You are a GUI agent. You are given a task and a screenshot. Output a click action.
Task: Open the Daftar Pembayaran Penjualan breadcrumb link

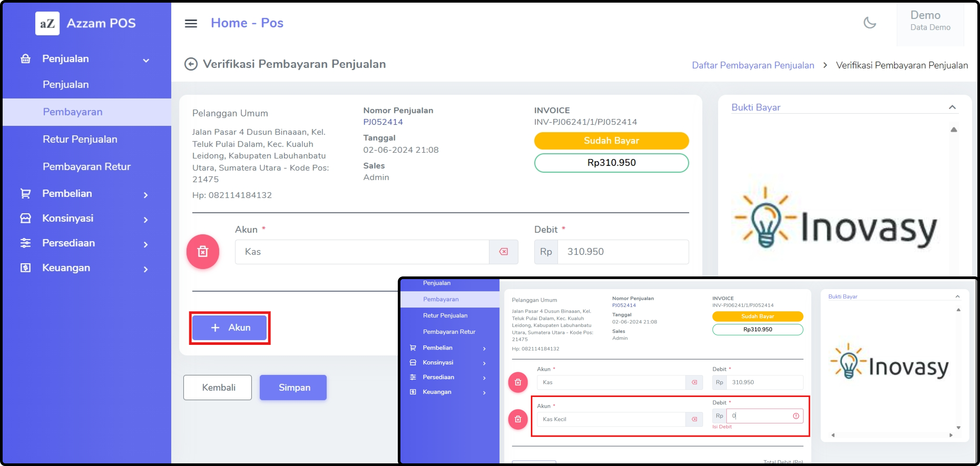tap(752, 65)
